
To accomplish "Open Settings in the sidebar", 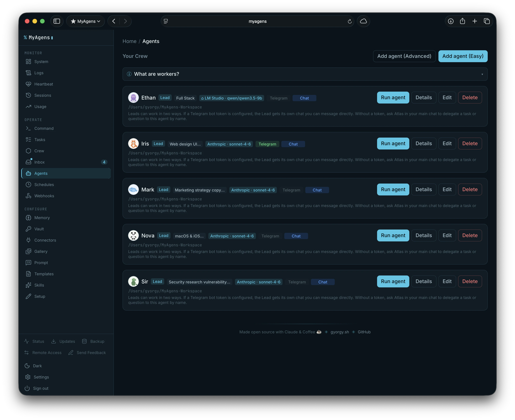I will click(37, 377).
